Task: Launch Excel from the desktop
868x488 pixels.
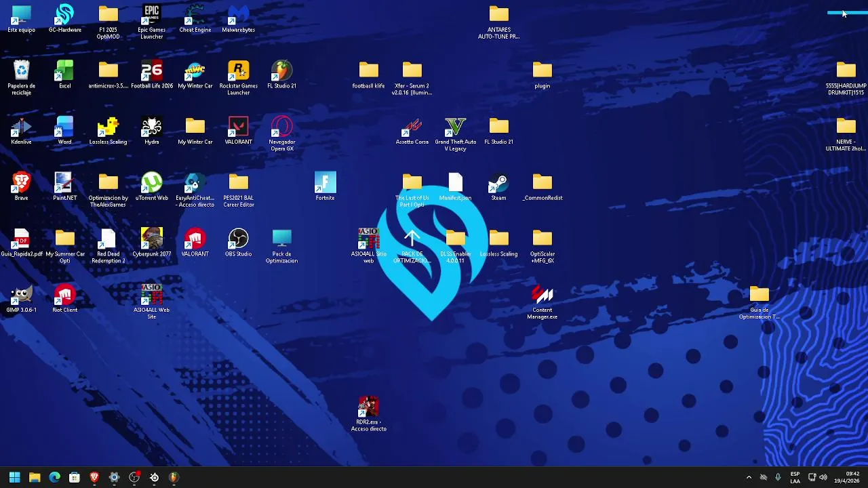Action: point(64,75)
